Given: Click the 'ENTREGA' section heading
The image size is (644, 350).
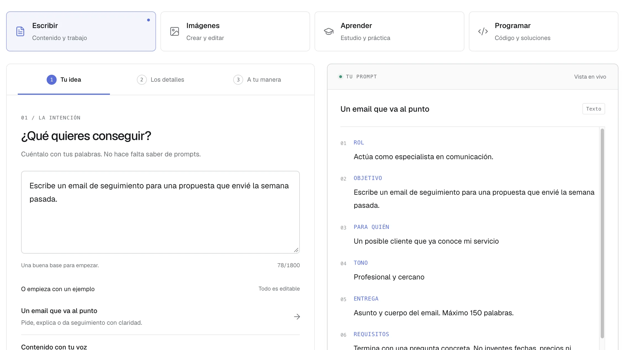Looking at the screenshot, I should pos(366,299).
